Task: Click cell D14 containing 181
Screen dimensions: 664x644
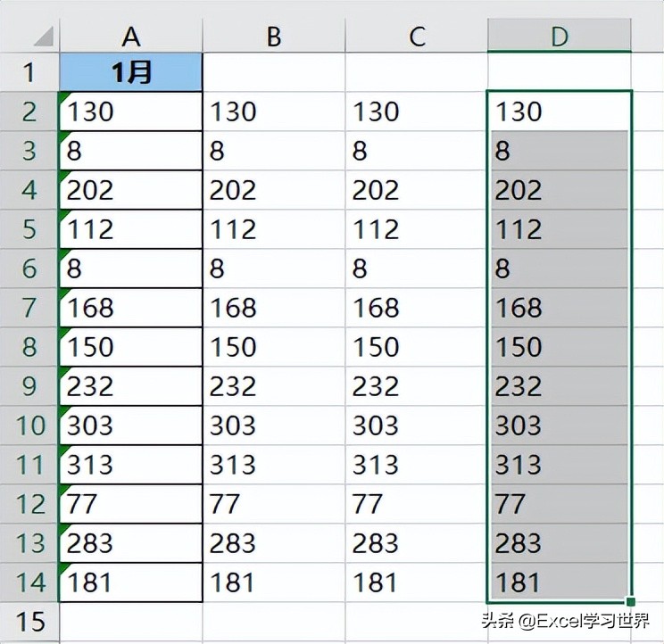Action: pyautogui.click(x=560, y=582)
